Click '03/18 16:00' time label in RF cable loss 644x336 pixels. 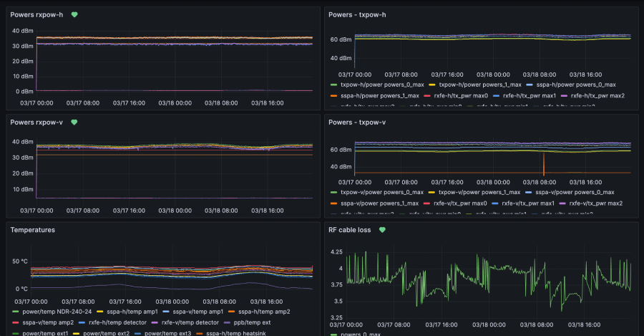tap(585, 325)
